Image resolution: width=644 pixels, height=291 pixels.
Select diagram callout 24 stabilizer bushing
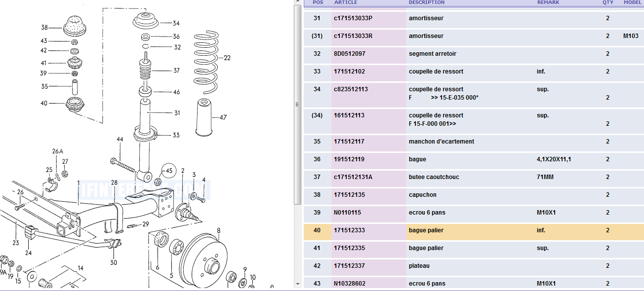28,253
